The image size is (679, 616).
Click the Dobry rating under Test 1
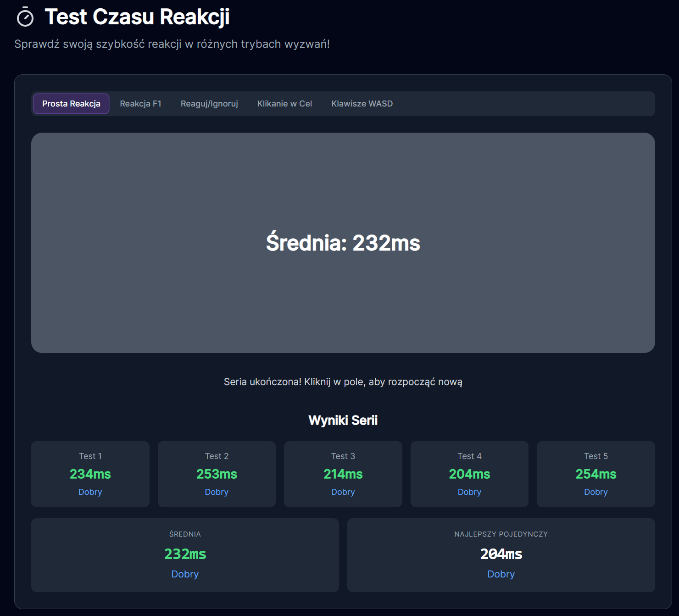(x=90, y=492)
